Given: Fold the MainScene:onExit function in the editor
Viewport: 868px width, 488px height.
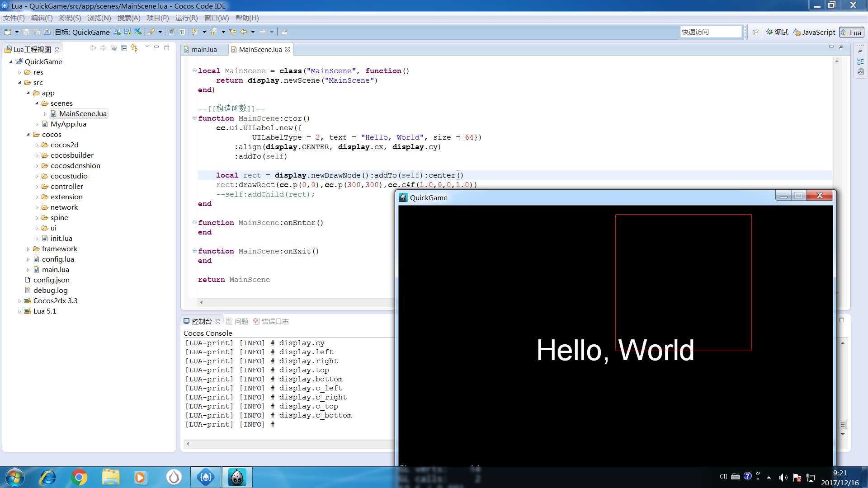Looking at the screenshot, I should pyautogui.click(x=194, y=251).
